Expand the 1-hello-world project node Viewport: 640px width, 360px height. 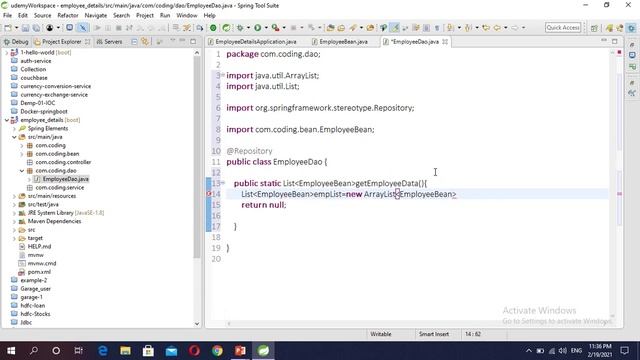point(7,53)
